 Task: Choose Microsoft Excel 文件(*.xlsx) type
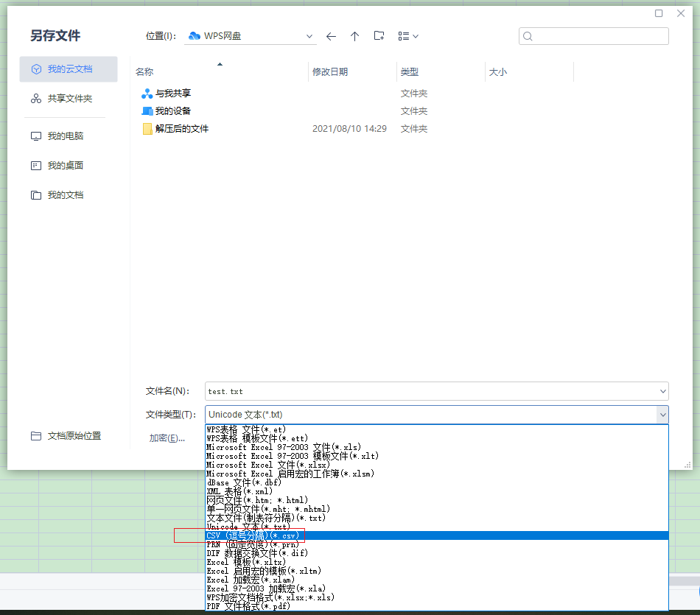[437, 465]
